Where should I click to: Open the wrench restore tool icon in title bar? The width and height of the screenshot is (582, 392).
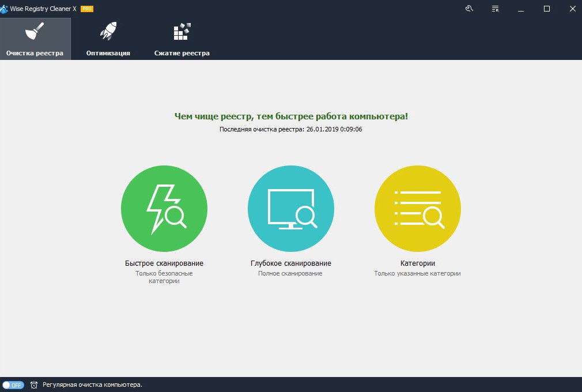[x=469, y=9]
